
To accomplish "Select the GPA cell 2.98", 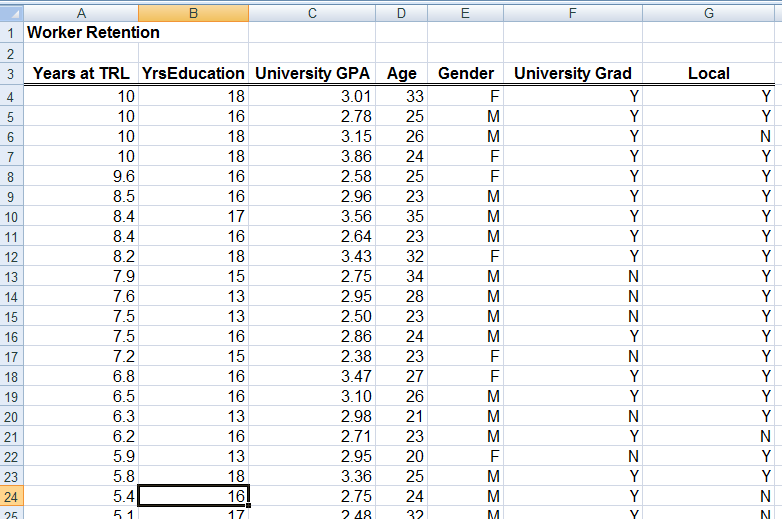I will click(x=312, y=416).
